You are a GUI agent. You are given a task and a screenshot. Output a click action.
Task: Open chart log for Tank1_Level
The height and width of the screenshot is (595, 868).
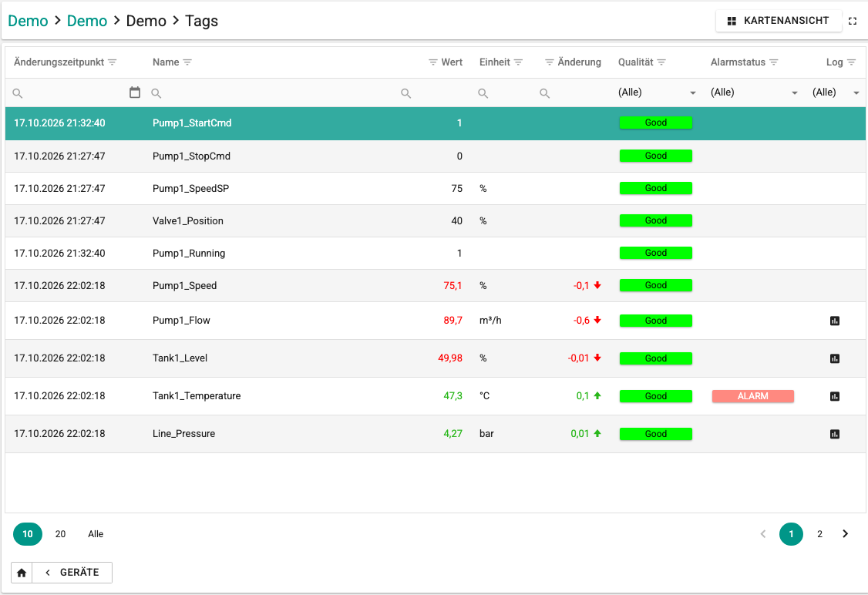pos(835,358)
